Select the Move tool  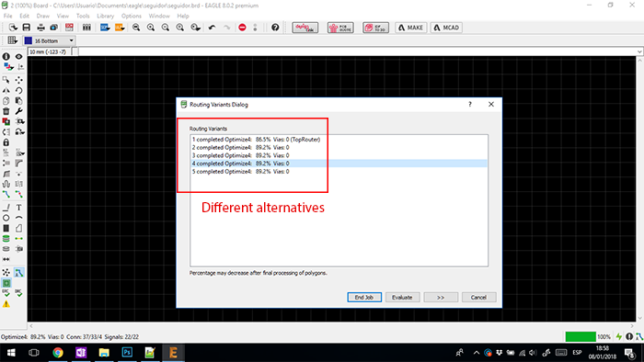pyautogui.click(x=19, y=80)
